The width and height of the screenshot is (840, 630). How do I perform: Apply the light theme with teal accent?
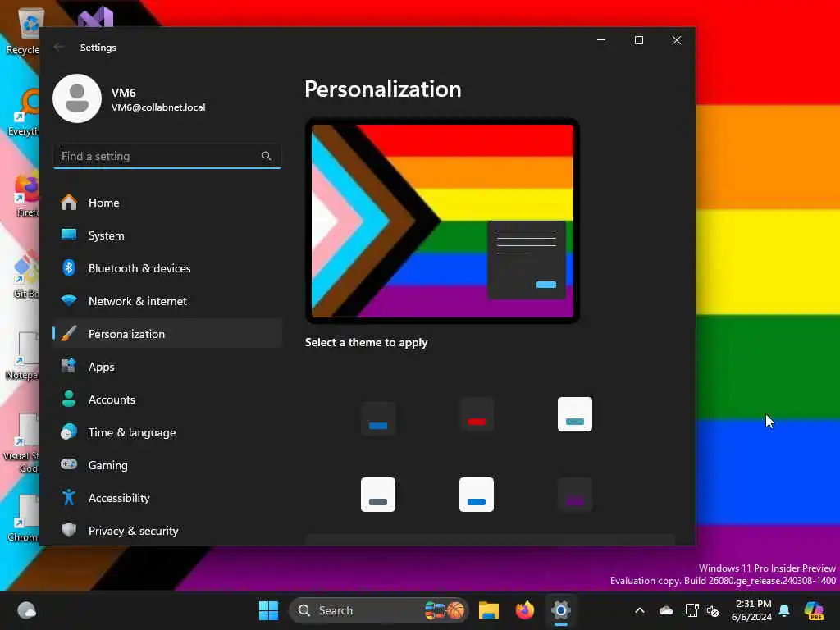pos(575,414)
